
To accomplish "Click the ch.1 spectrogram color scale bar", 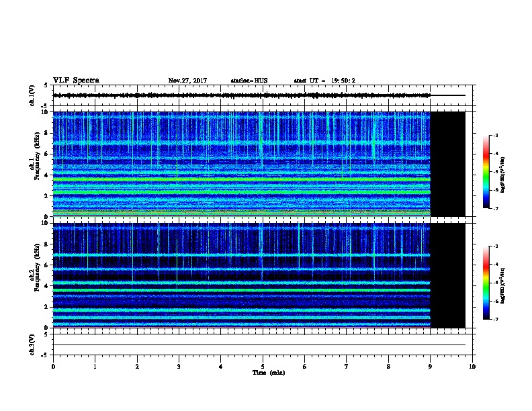I will tap(486, 172).
